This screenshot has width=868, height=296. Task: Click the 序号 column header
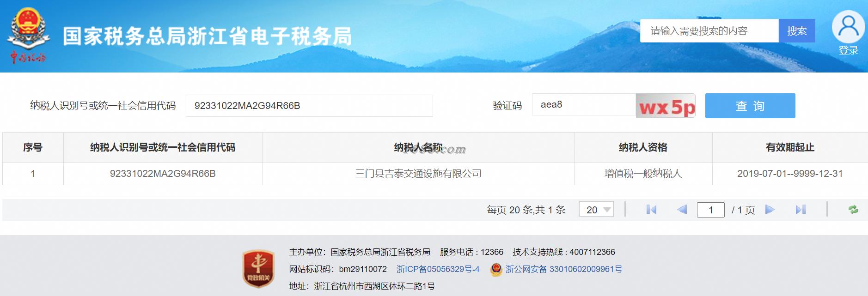[x=33, y=147]
